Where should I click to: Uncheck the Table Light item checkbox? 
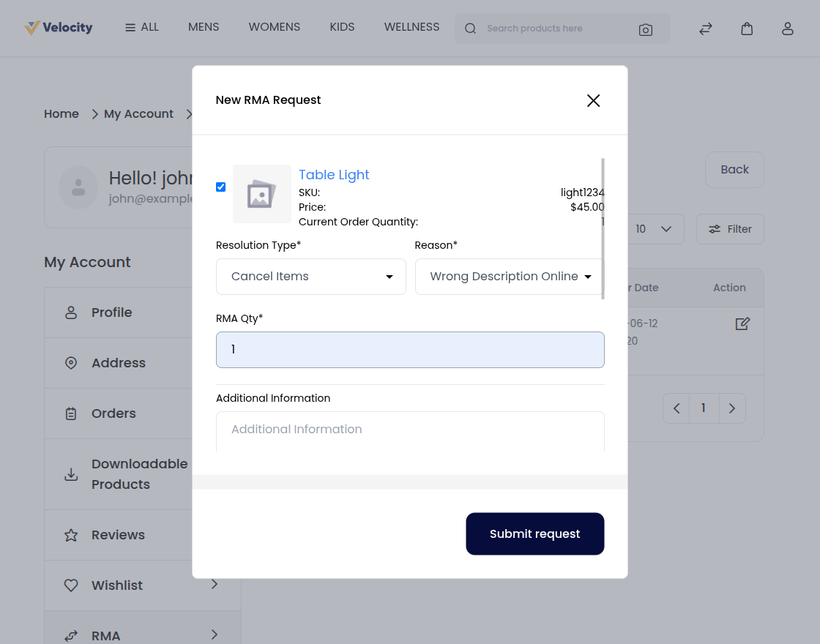(x=220, y=187)
